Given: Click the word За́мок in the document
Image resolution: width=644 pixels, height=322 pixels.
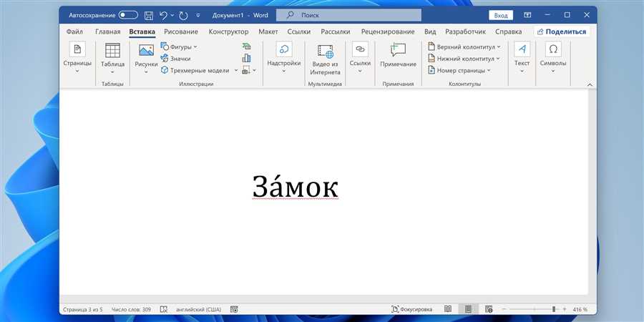Looking at the screenshot, I should pos(296,185).
